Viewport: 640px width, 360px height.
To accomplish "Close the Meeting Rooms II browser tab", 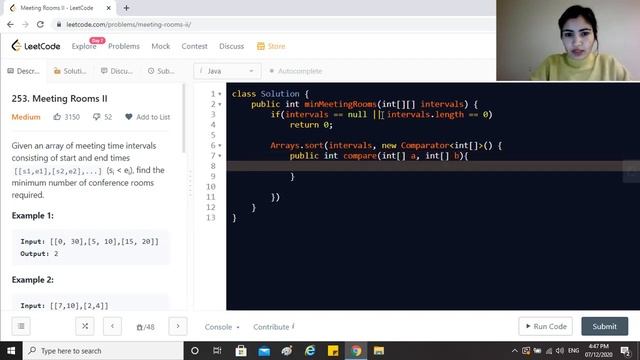I will [x=109, y=8].
